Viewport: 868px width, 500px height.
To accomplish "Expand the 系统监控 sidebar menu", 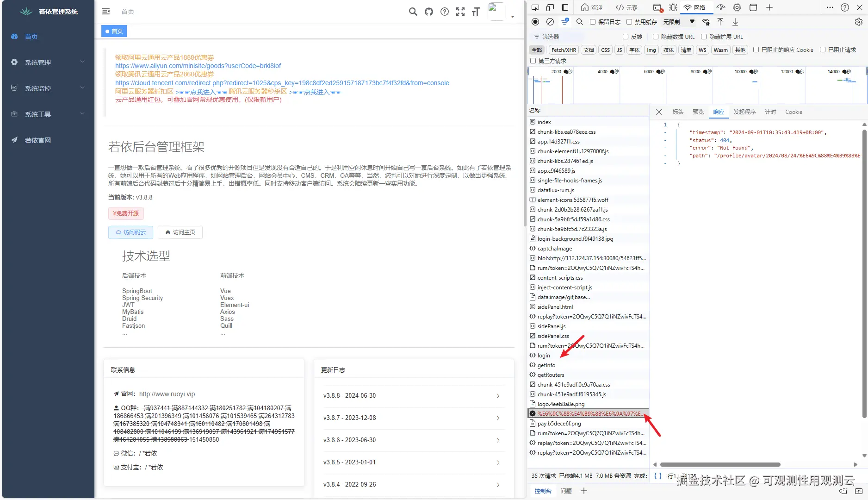I will click(x=48, y=88).
